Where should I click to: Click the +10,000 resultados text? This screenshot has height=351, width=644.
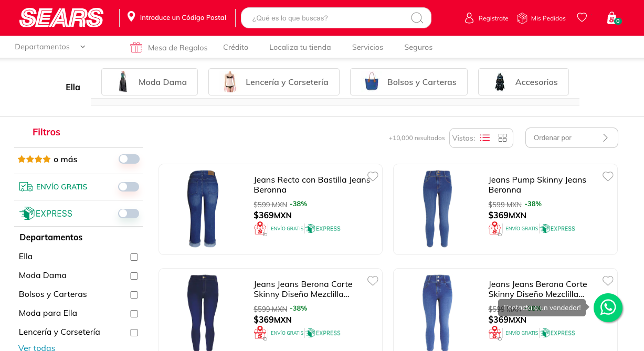point(417,138)
